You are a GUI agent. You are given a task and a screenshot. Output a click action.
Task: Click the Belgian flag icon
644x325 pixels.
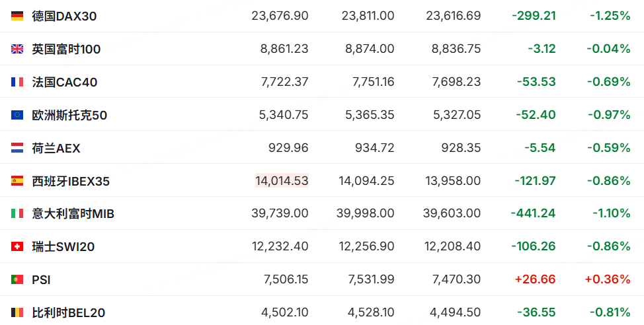tap(17, 312)
